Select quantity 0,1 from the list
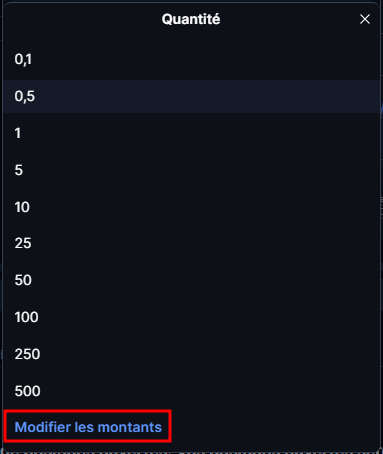The image size is (383, 454). [192, 60]
